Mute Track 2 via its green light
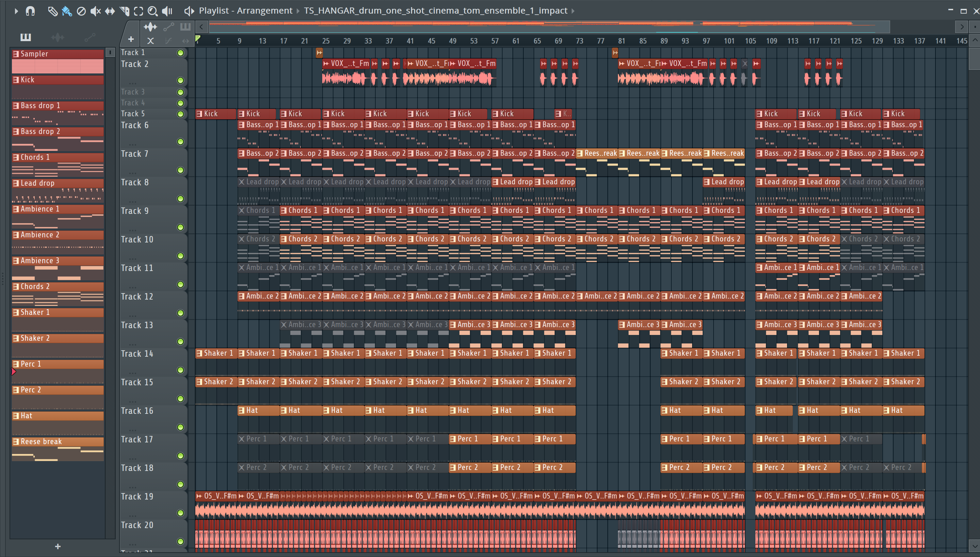Viewport: 980px width, 557px height. pyautogui.click(x=181, y=80)
